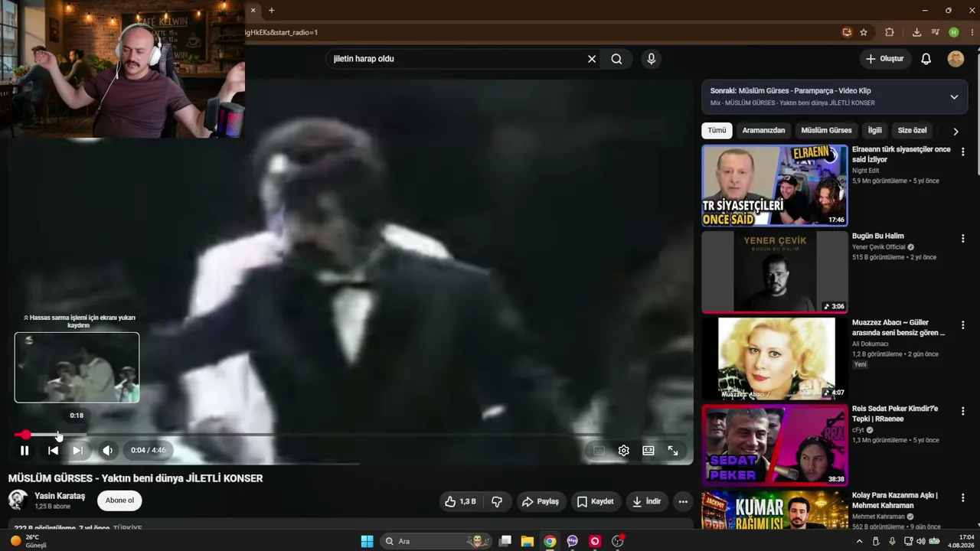Like the video with thumbs up
The width and height of the screenshot is (980, 551).
460,501
